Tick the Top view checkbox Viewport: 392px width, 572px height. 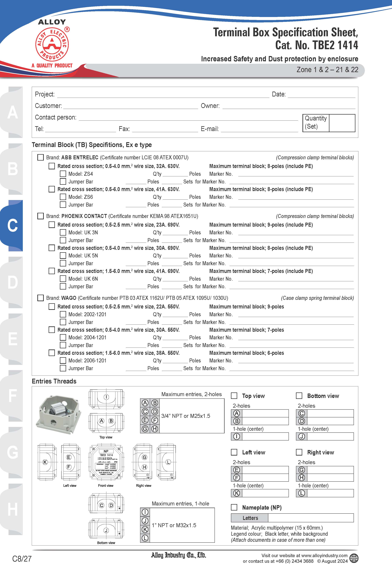click(234, 396)
